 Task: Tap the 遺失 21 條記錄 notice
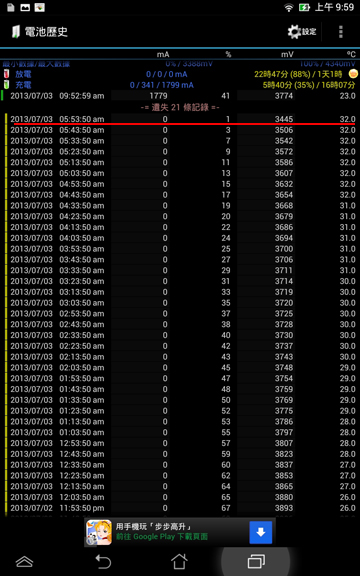pyautogui.click(x=180, y=108)
